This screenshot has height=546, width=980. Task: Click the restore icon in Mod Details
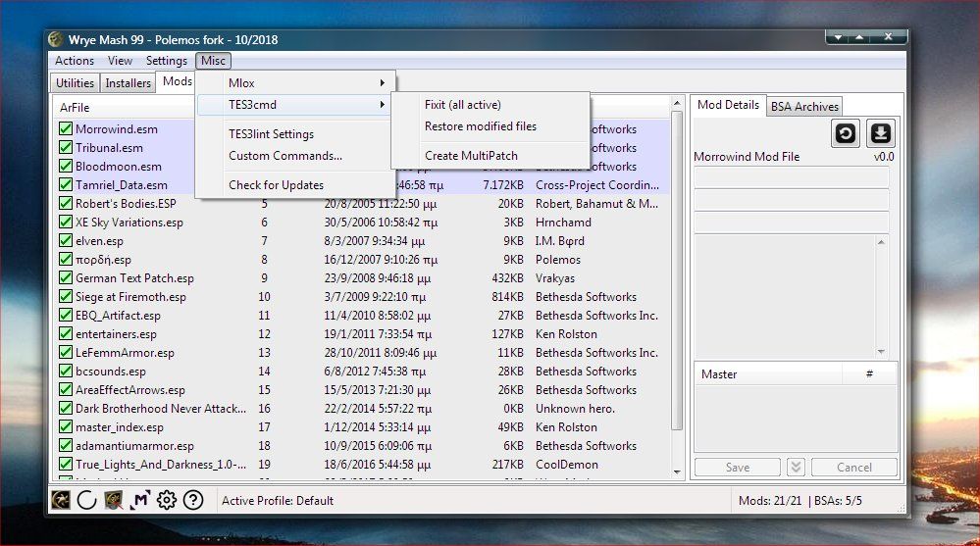click(846, 133)
